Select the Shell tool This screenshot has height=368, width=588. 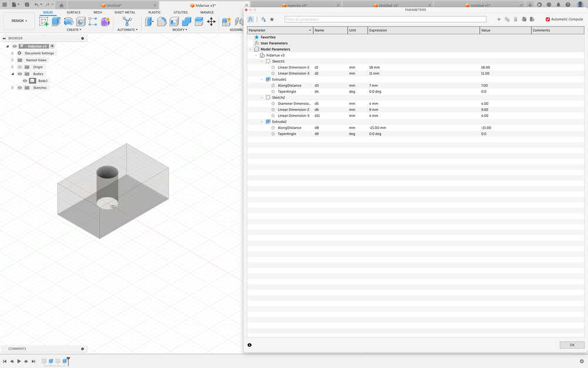(x=174, y=21)
